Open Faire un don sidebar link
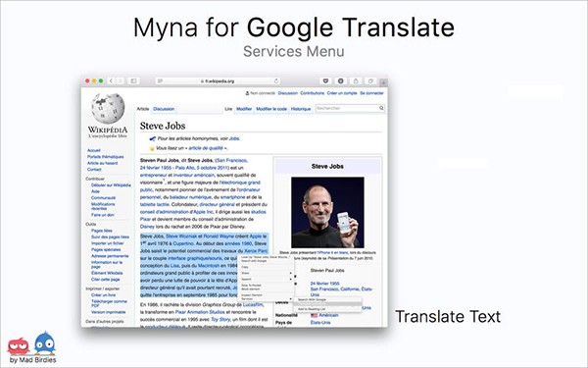 tap(102, 215)
